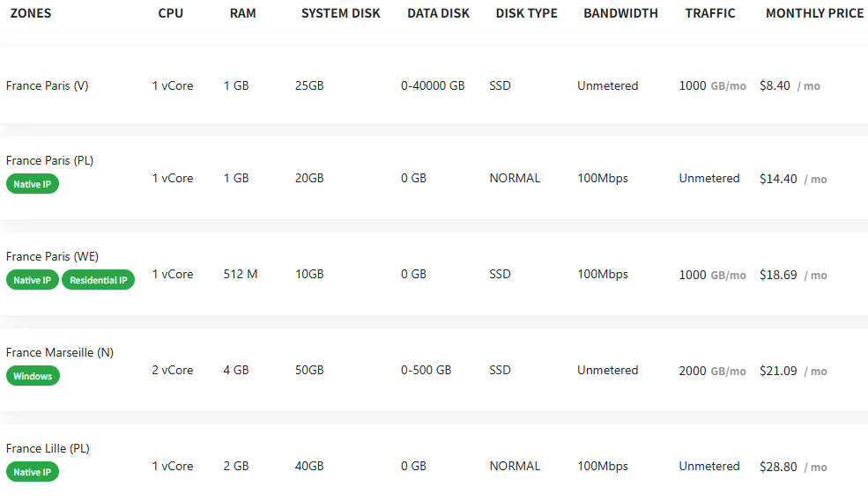The image size is (868, 501).
Task: Select the DISK TYPE column header
Action: coord(526,13)
